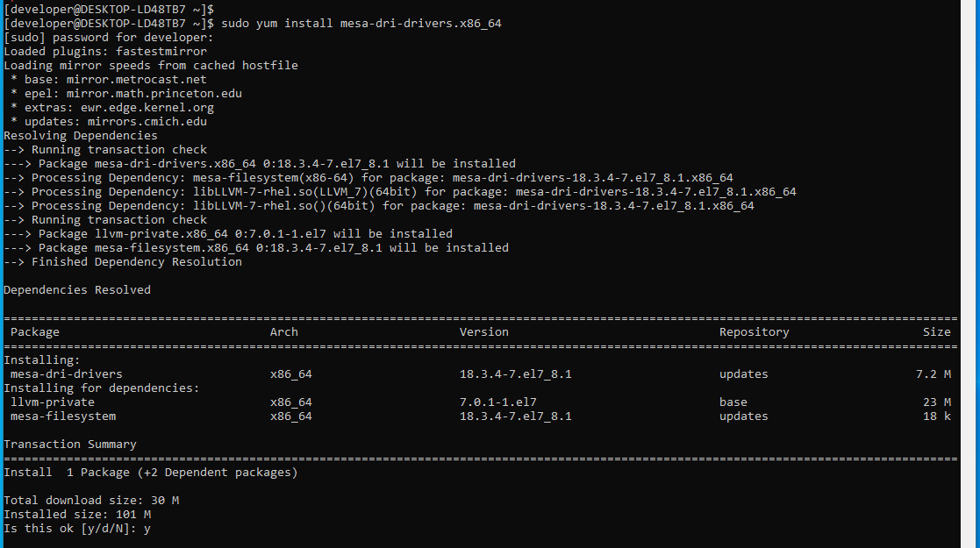Click mesa-filesystem in the package table
This screenshot has width=980, height=548.
tap(63, 416)
